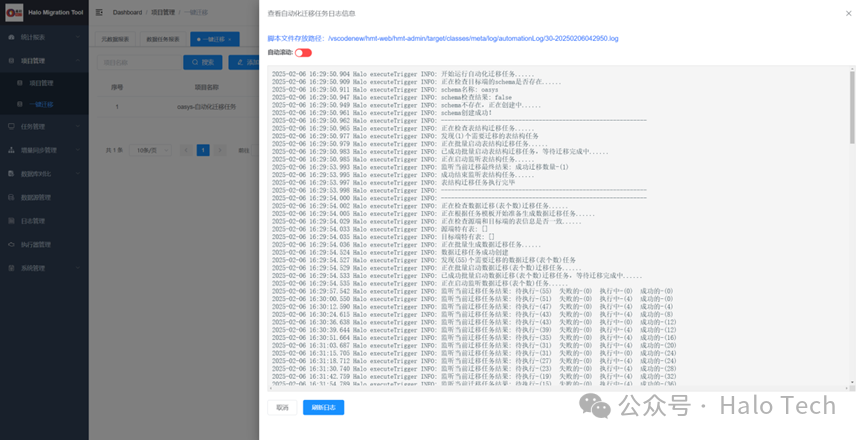Toggle the 自动滚动 auto-scroll switch
Viewport: 864px width, 440px height.
pos(303,52)
